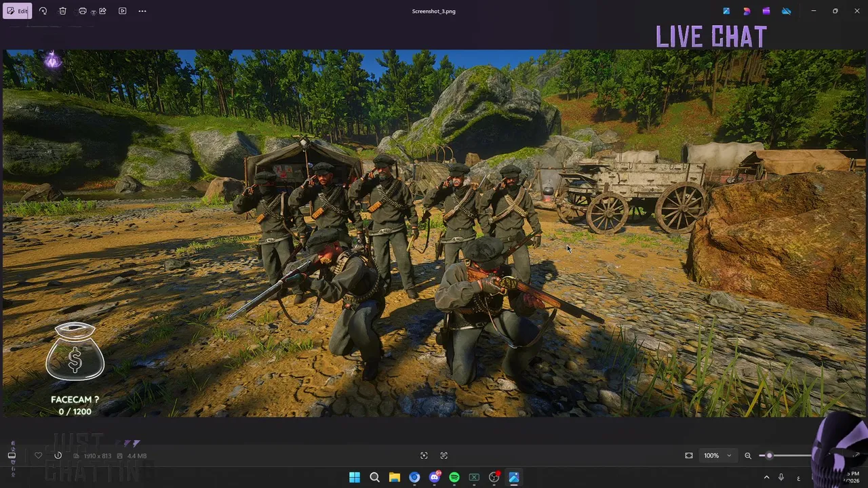Toggle the filmstrip view icon
This screenshot has height=488, width=868.
point(12,455)
